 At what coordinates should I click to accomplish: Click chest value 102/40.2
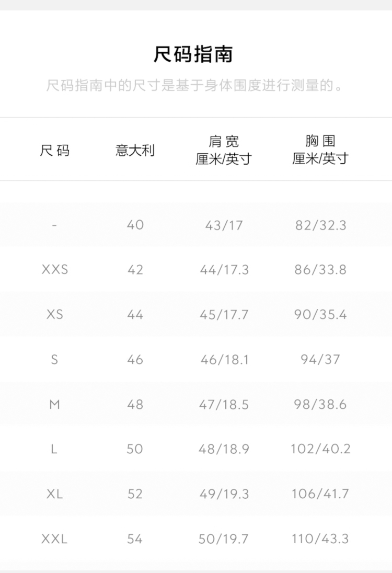point(320,449)
